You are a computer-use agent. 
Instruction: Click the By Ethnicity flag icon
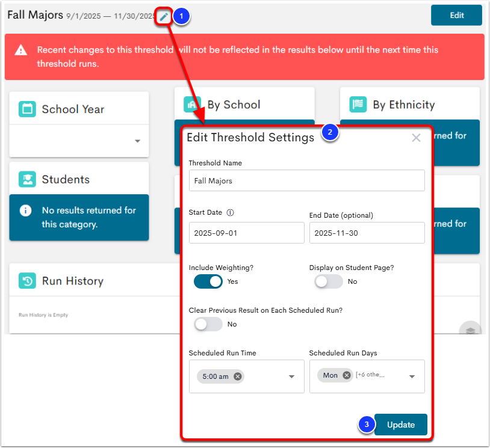358,105
